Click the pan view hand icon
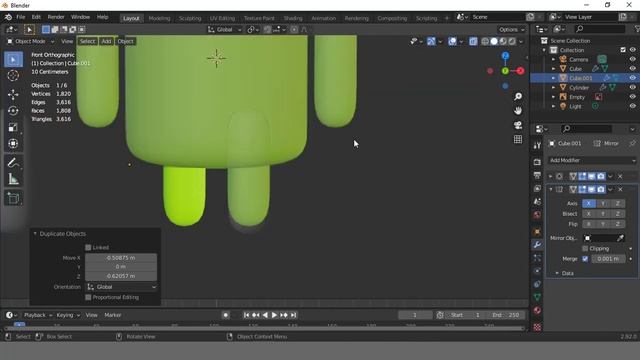This screenshot has width=640, height=360. click(x=518, y=111)
